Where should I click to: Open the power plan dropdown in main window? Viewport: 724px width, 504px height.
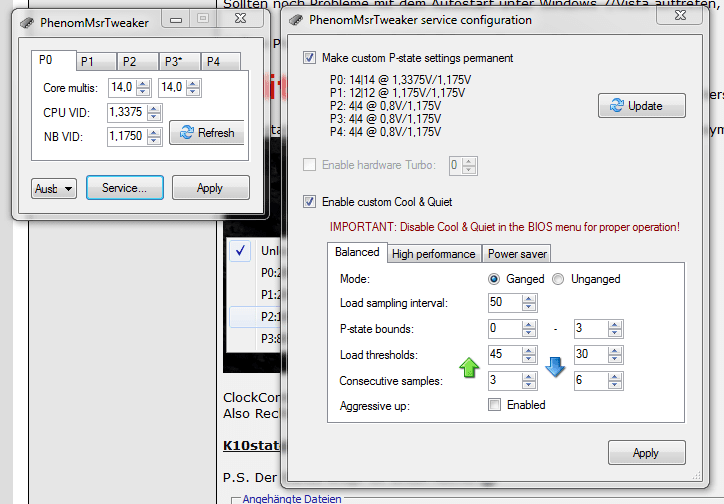(54, 188)
